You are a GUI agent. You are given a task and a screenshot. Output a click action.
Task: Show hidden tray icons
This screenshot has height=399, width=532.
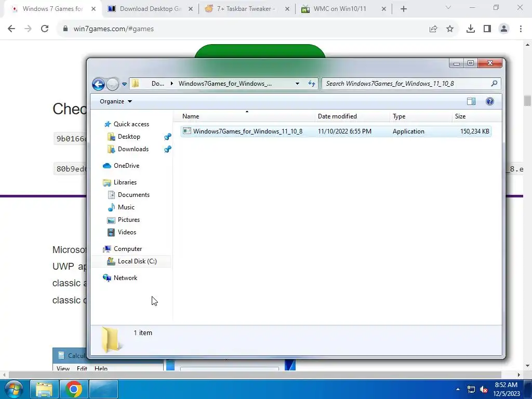[458, 390]
